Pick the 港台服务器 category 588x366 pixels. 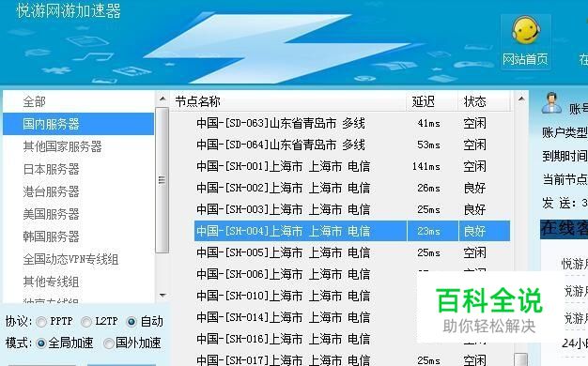[51, 191]
